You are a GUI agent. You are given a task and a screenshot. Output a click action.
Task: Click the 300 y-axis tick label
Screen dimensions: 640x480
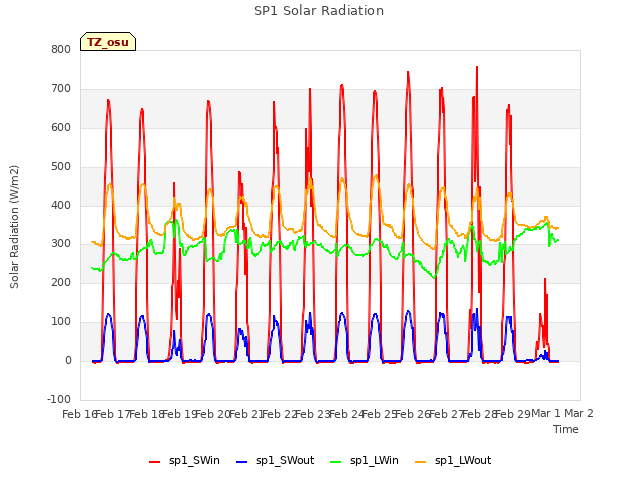click(61, 244)
